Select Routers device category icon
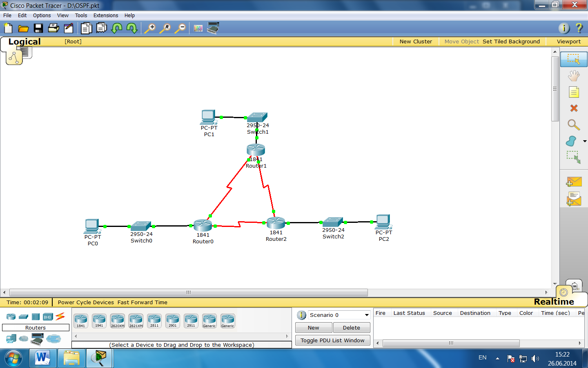The height and width of the screenshot is (368, 588). 11,316
